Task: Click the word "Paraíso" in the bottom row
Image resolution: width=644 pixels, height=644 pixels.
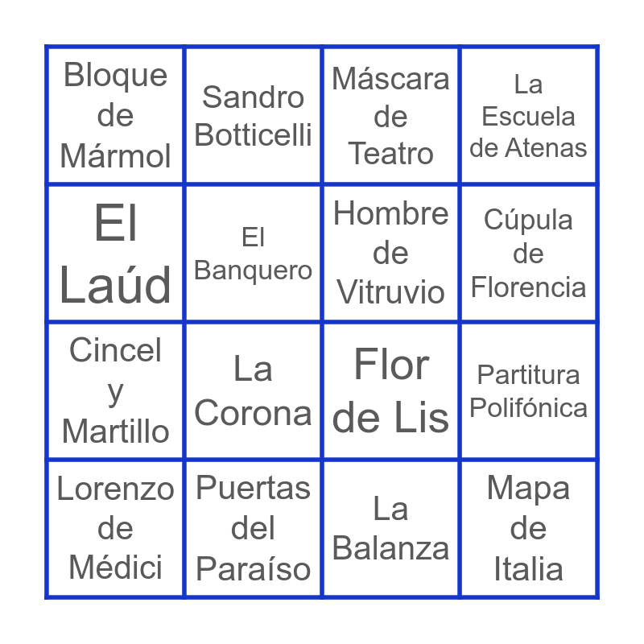Action: coord(253,568)
